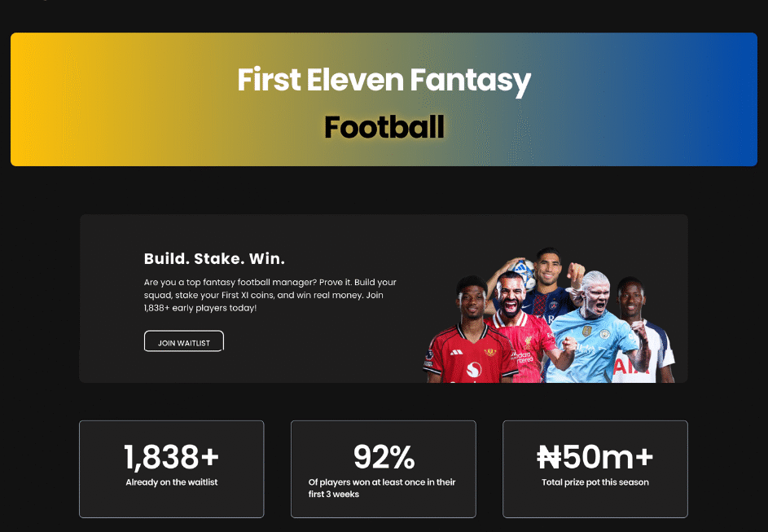Click the black "Football" word in banner

(384, 127)
